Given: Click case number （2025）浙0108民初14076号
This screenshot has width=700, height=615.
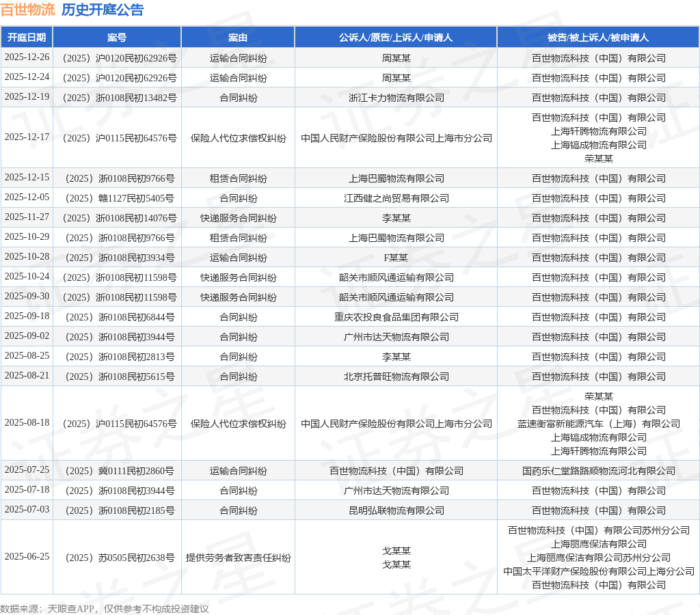Looking at the screenshot, I should pos(117,218).
